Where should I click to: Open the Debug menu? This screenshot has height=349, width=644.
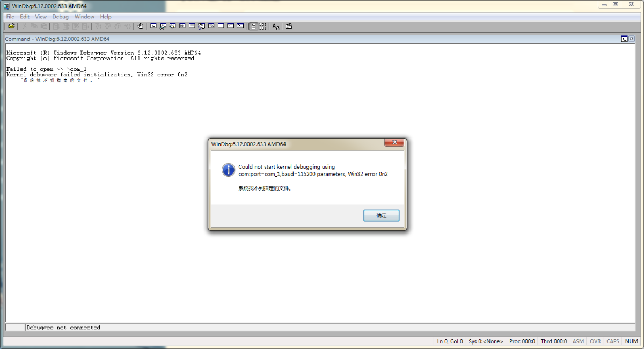point(61,17)
